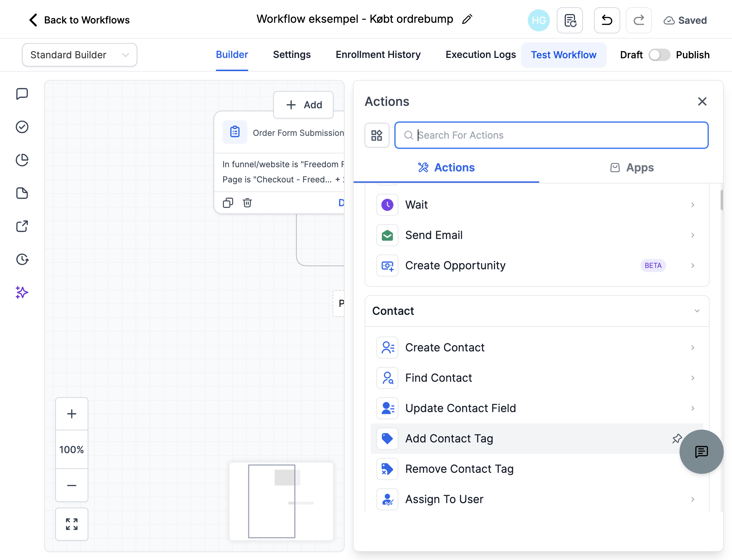Open the AI sparkle assistant icon
732x560 pixels.
point(22,292)
